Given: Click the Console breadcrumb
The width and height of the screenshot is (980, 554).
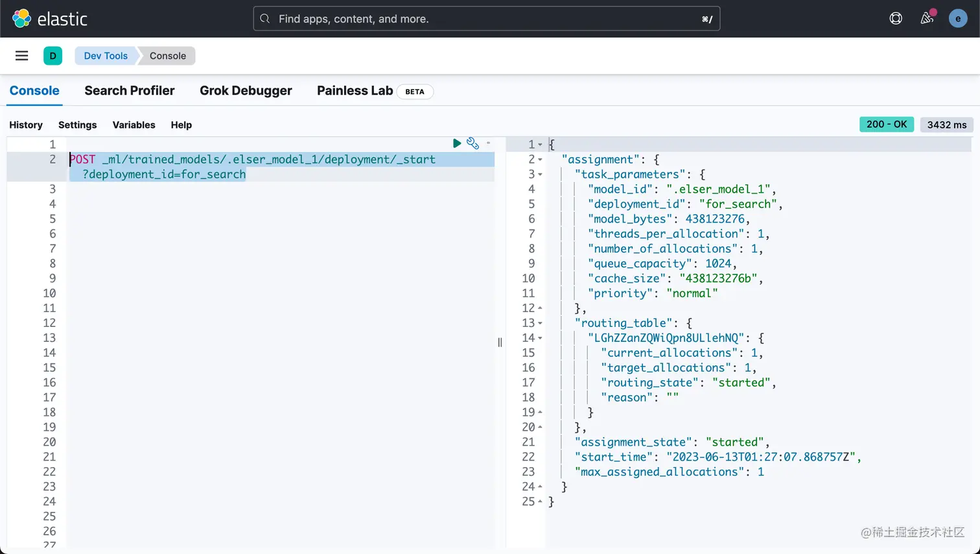Looking at the screenshot, I should pyautogui.click(x=168, y=56).
